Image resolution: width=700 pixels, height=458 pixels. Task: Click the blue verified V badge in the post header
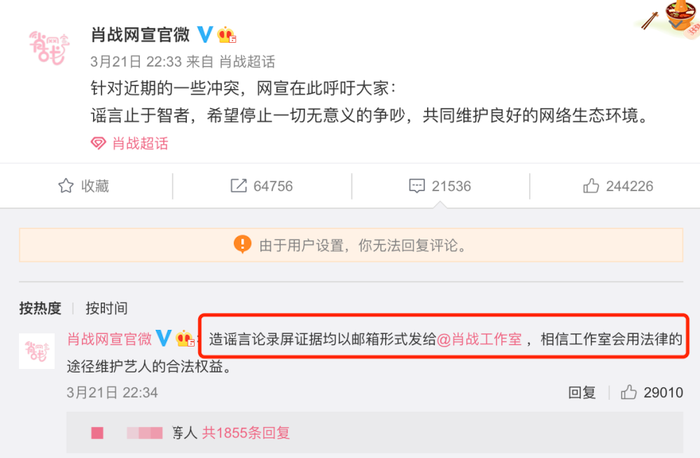point(205,35)
